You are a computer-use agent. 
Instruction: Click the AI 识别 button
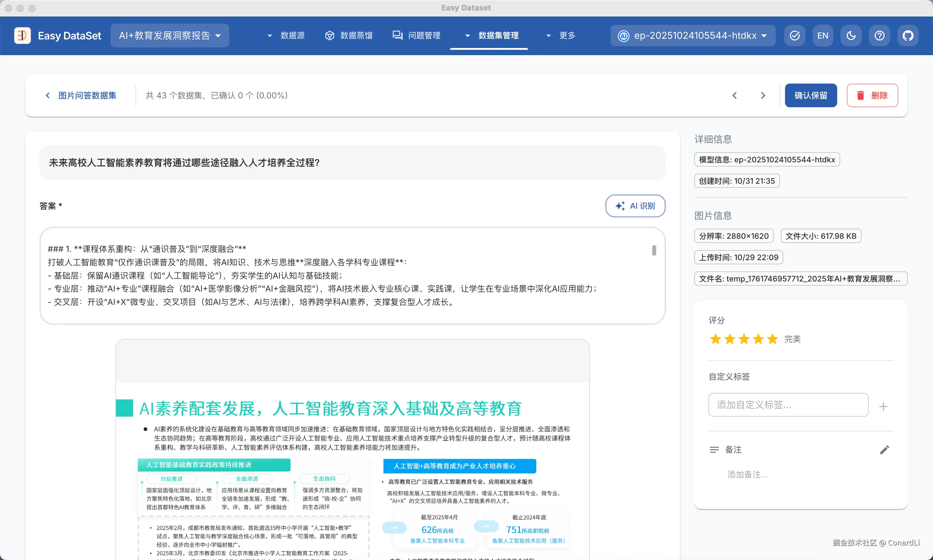[x=635, y=206]
